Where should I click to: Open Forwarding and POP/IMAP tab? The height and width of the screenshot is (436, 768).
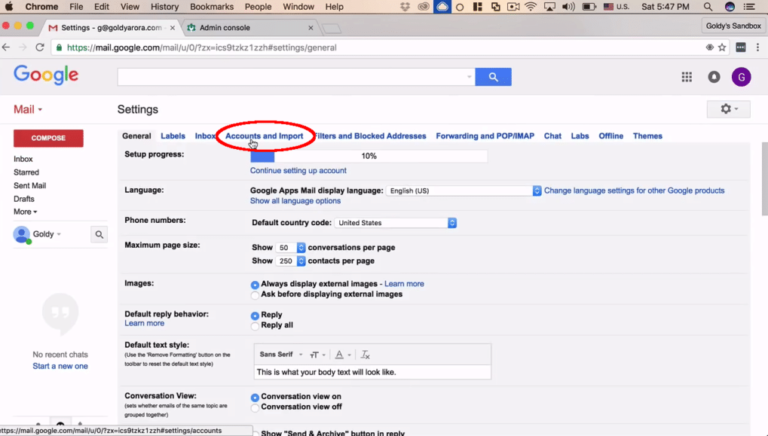(485, 136)
